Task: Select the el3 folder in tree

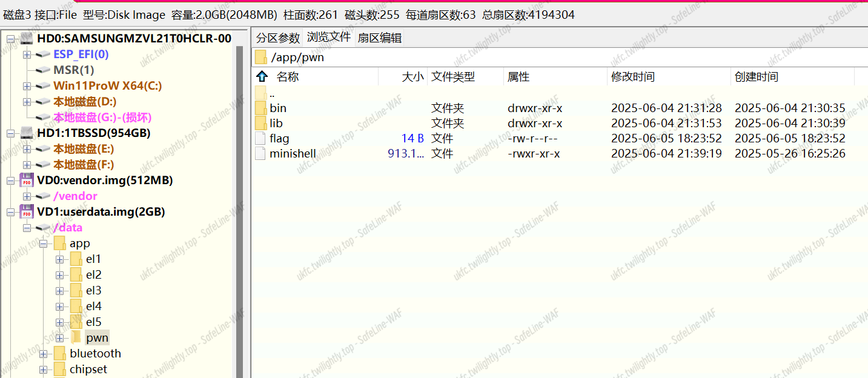Action: (93, 291)
